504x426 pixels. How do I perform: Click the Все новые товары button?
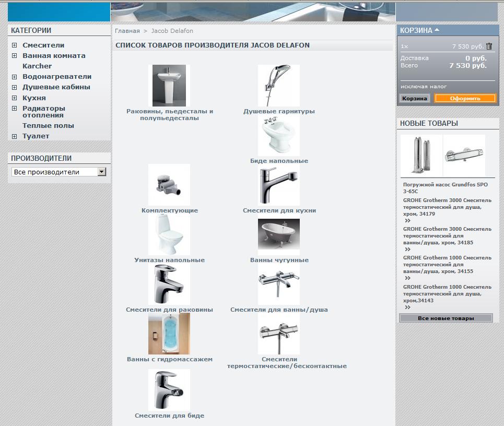[x=446, y=318]
